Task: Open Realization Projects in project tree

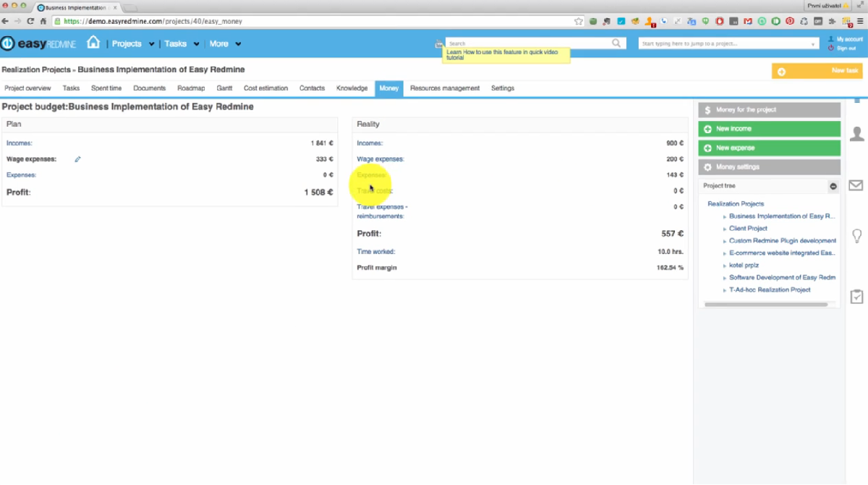Action: coord(736,204)
